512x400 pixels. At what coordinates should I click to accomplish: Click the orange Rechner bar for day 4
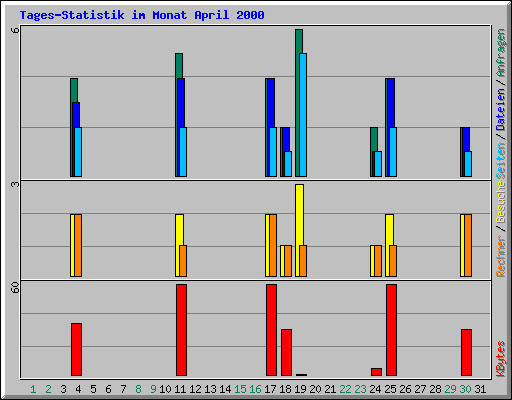78,246
